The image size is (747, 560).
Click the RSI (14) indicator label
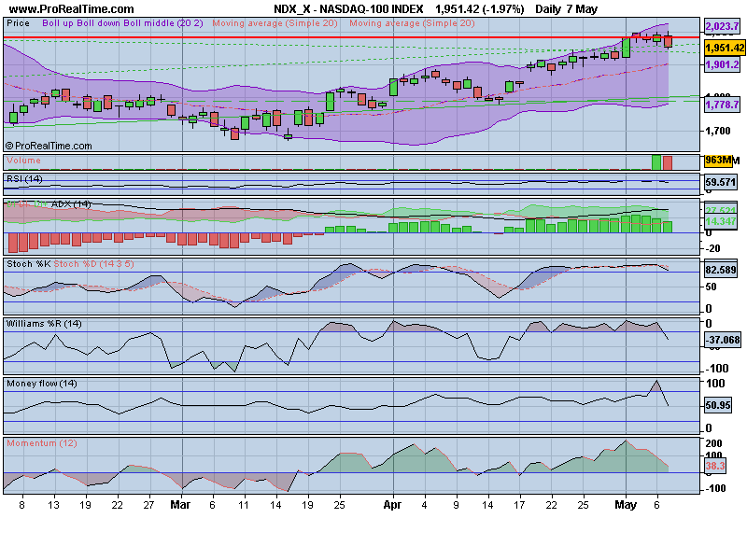point(24,179)
